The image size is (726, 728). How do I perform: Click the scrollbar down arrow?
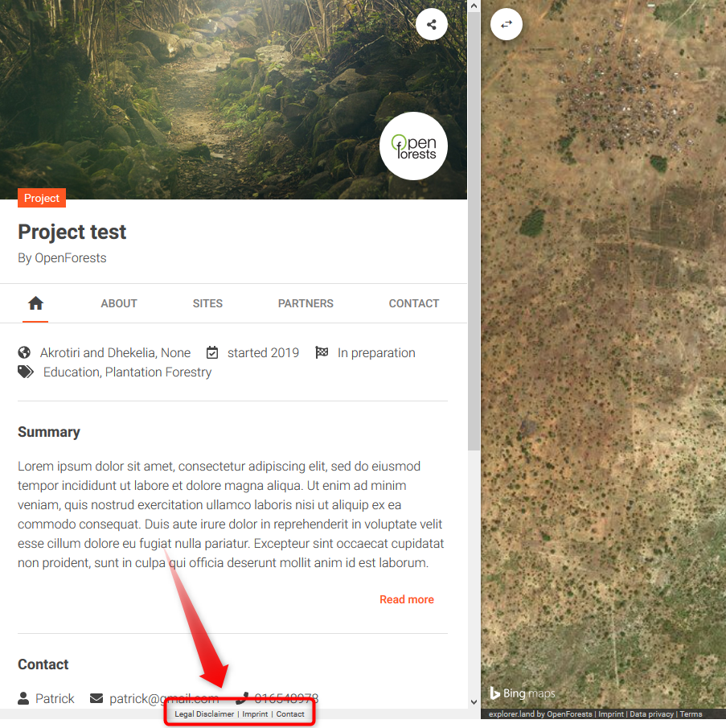[x=474, y=701]
